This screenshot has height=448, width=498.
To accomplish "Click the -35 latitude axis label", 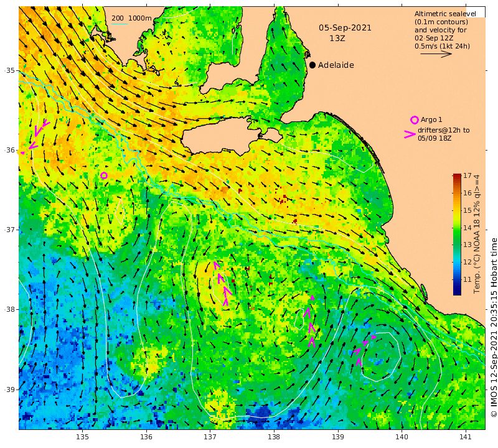I will (9, 70).
